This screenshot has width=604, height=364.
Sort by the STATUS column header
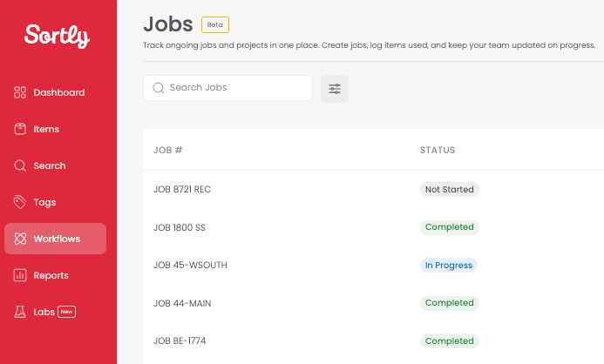click(x=438, y=150)
